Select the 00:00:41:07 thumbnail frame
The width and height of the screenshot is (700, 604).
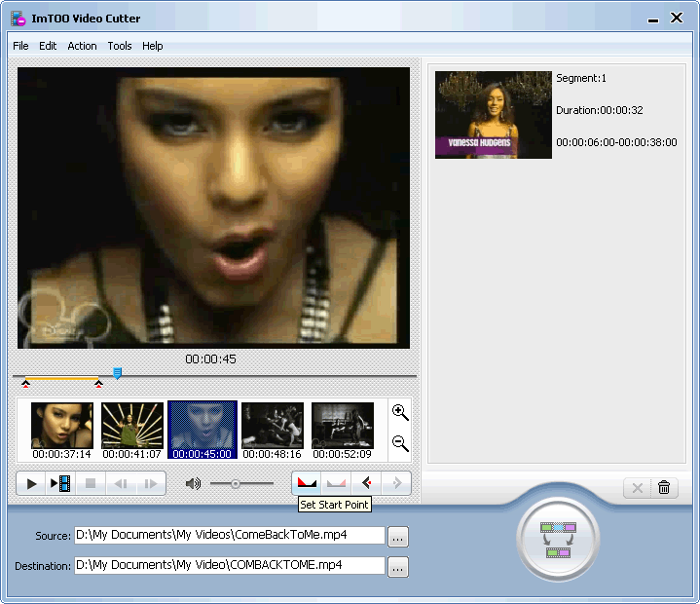coord(132,427)
